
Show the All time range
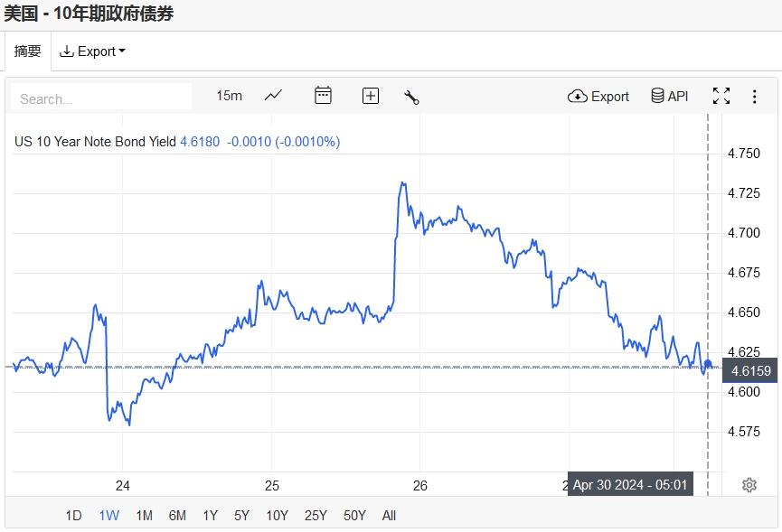coord(389,516)
